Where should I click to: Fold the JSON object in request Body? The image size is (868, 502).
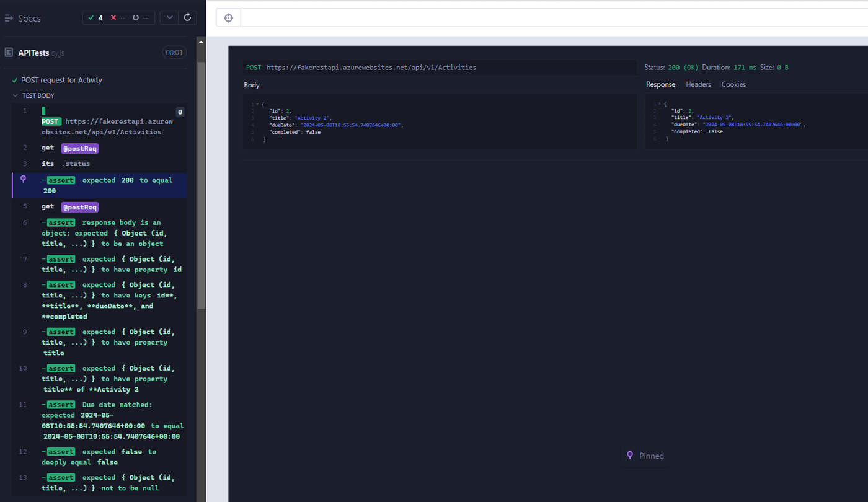(x=257, y=104)
